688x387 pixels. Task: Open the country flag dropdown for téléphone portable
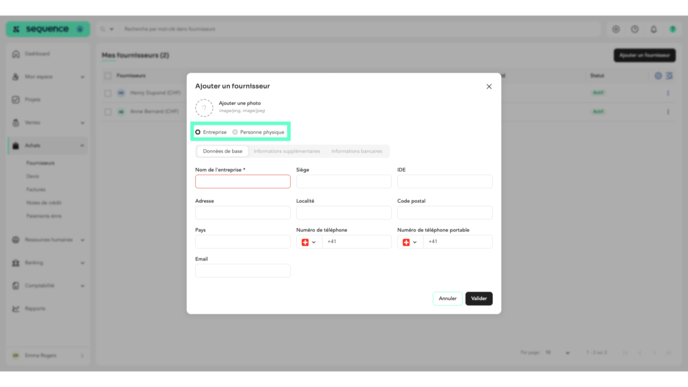pyautogui.click(x=410, y=242)
